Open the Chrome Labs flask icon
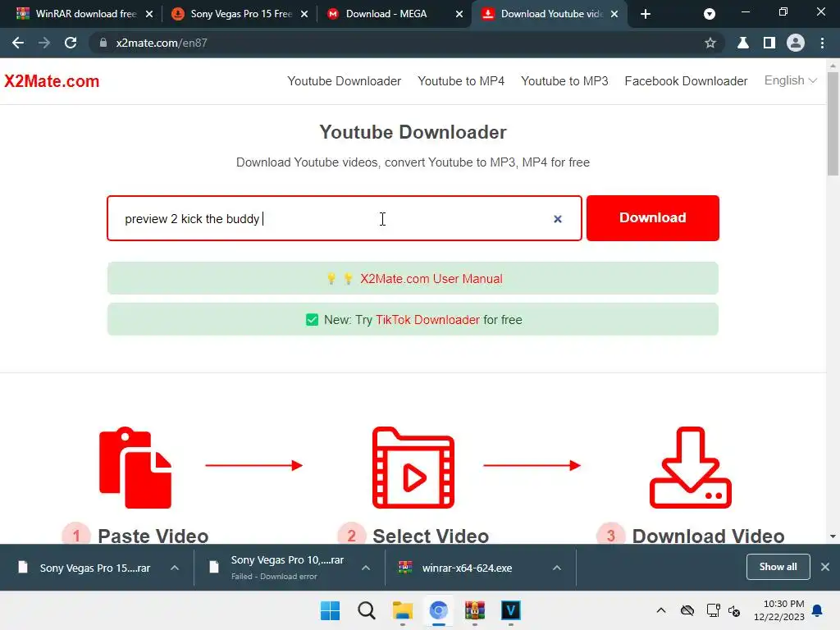Image resolution: width=840 pixels, height=630 pixels. [743, 43]
